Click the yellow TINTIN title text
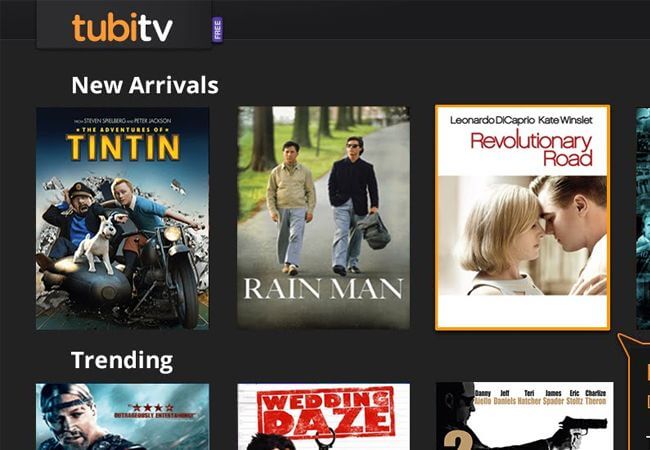This screenshot has width=650, height=450. pos(123,147)
